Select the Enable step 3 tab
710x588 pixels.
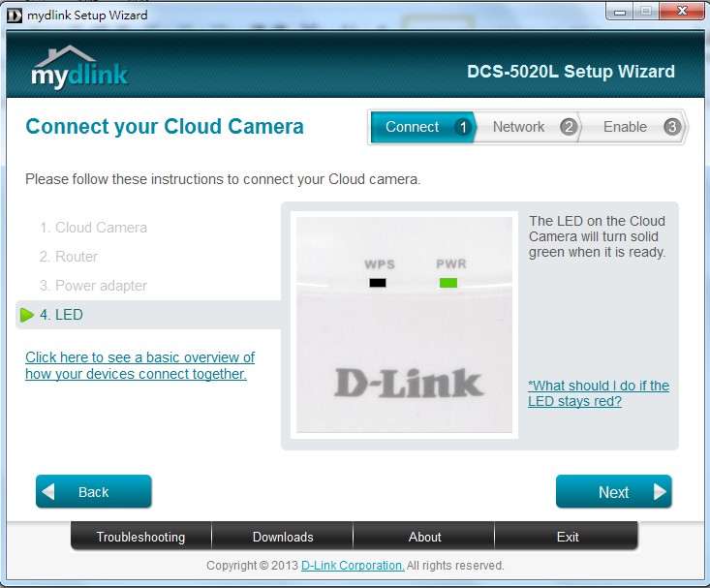633,127
